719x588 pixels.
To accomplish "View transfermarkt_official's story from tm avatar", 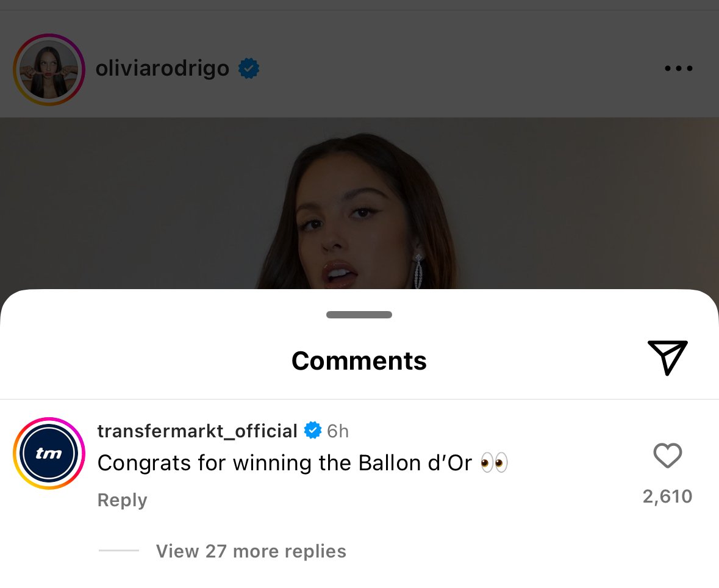I will [x=49, y=453].
